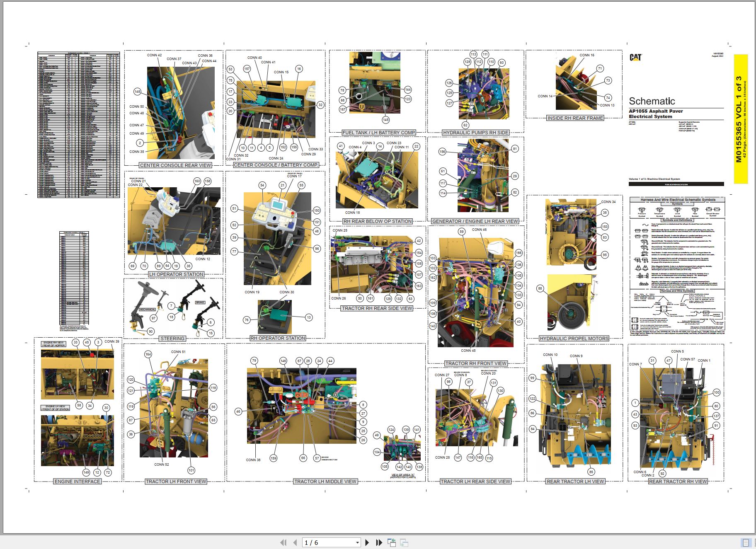Click the MECHANICAL steering label
Viewport: 756px width, 549px height.
(x=147, y=310)
